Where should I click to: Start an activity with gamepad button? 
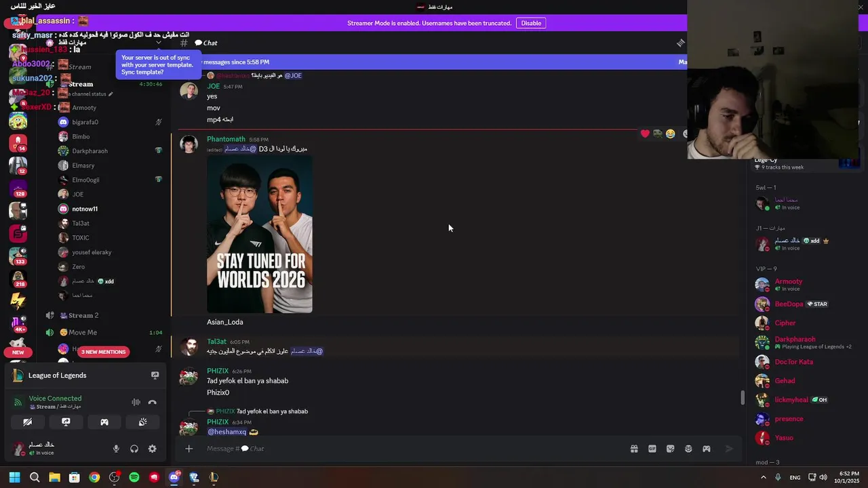pyautogui.click(x=104, y=422)
